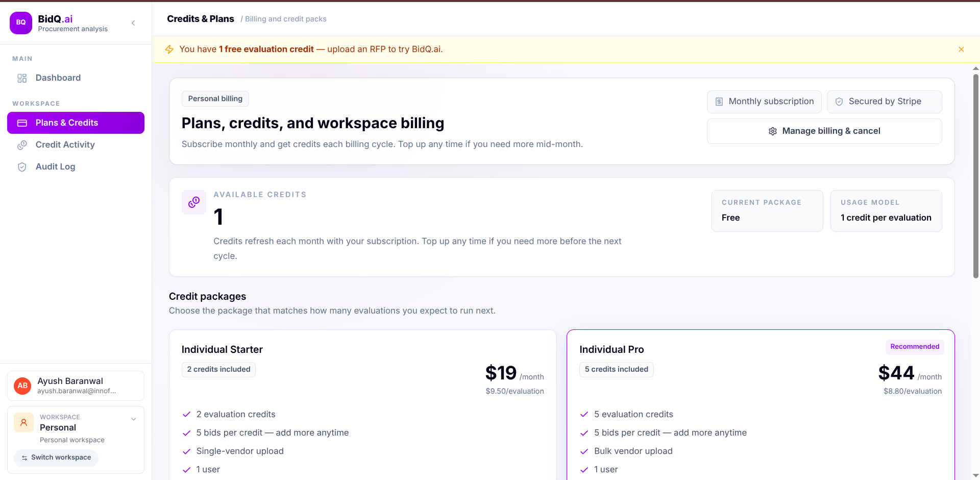The width and height of the screenshot is (980, 480).
Task: Click the lightning bolt banner icon
Action: pyautogui.click(x=169, y=50)
